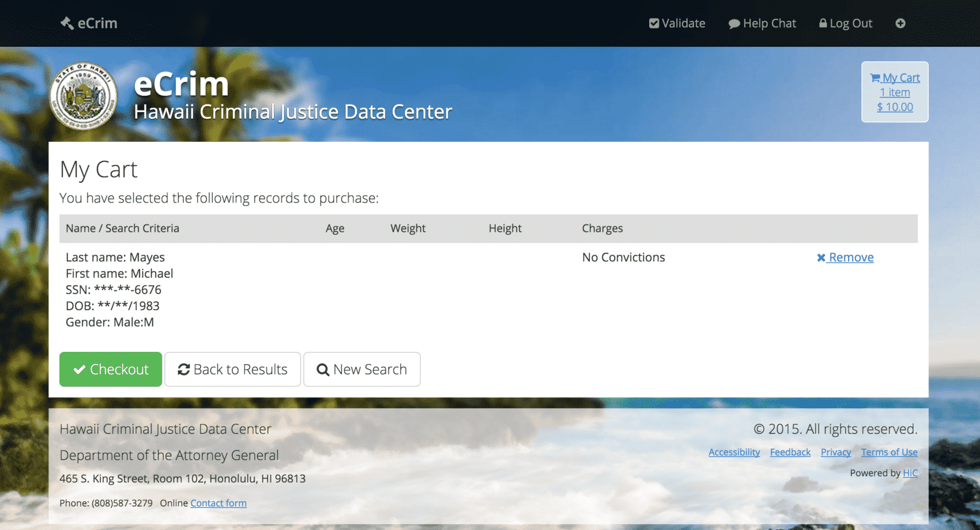Open the Accessibility link in footer
The image size is (980, 530).
734,452
